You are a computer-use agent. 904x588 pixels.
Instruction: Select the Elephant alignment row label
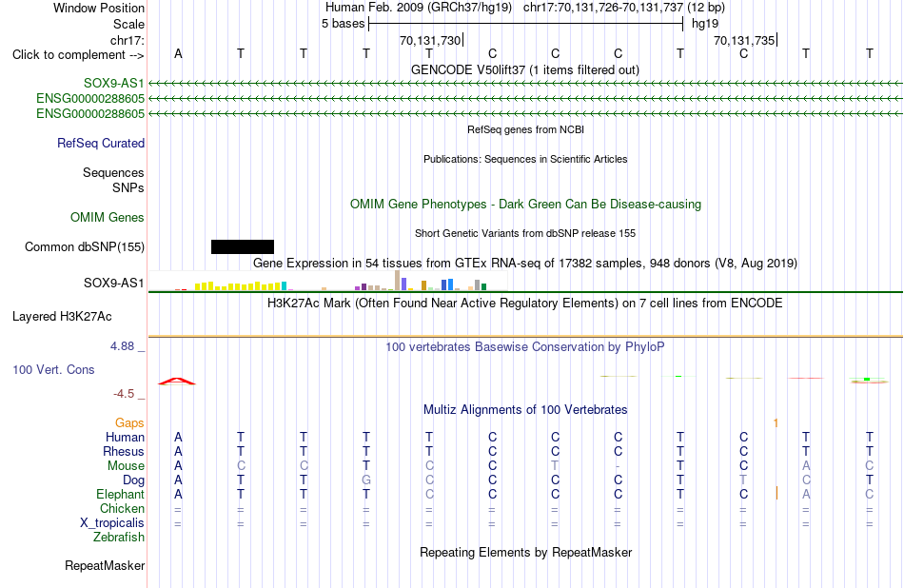tap(121, 494)
